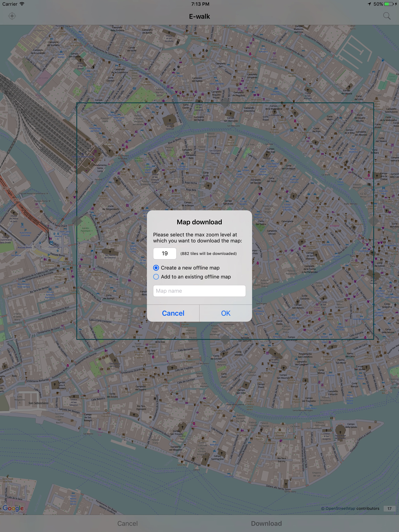This screenshot has height=532, width=399.
Task: Tap the E-walk title
Action: 199,16
